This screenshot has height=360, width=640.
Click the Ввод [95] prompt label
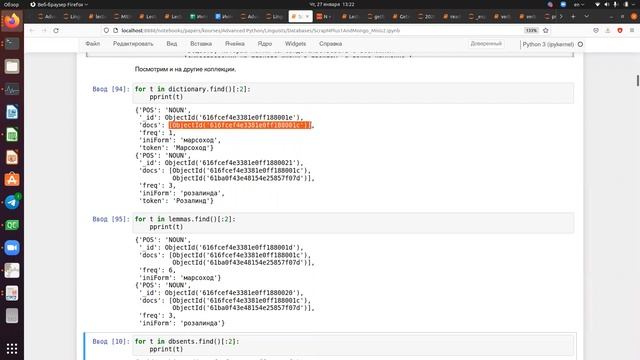point(111,219)
